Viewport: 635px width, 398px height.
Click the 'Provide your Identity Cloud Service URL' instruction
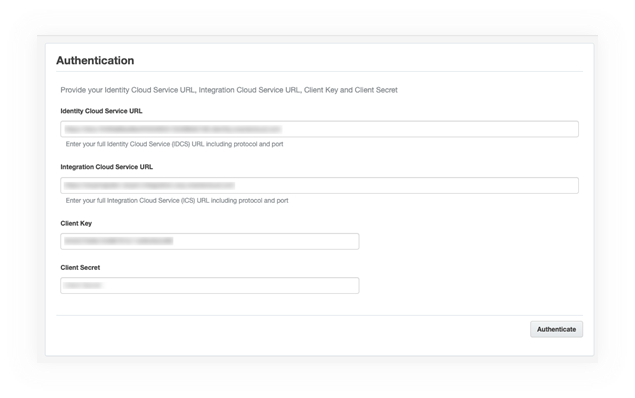tap(229, 90)
